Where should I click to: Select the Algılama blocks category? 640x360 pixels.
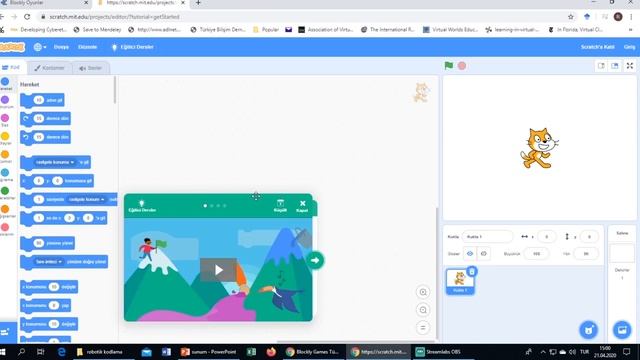5,175
